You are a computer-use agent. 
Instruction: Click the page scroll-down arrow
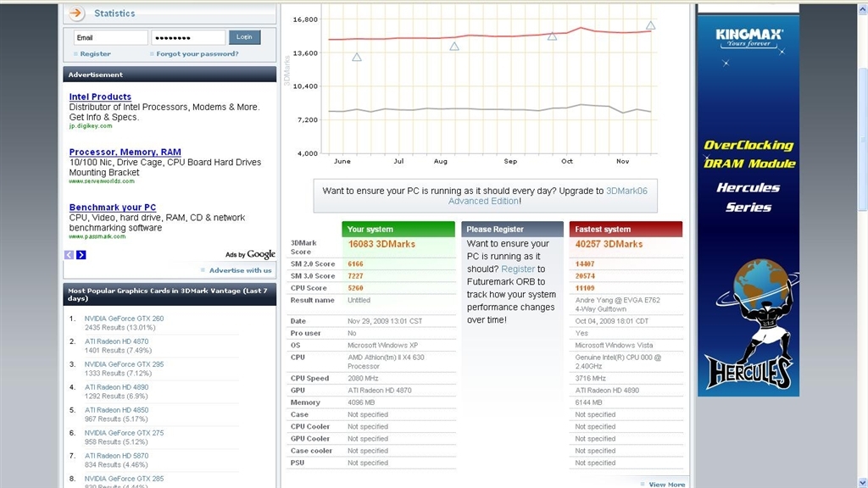coord(862,481)
